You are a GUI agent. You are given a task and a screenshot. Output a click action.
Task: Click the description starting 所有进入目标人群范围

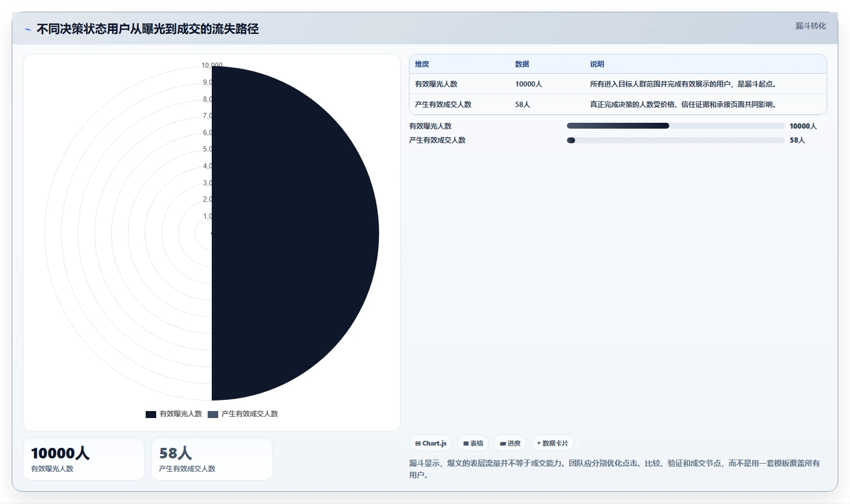(x=683, y=84)
